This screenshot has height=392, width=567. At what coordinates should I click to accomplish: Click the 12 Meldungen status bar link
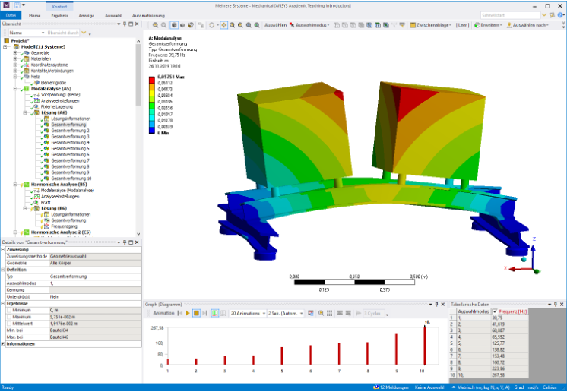click(394, 387)
